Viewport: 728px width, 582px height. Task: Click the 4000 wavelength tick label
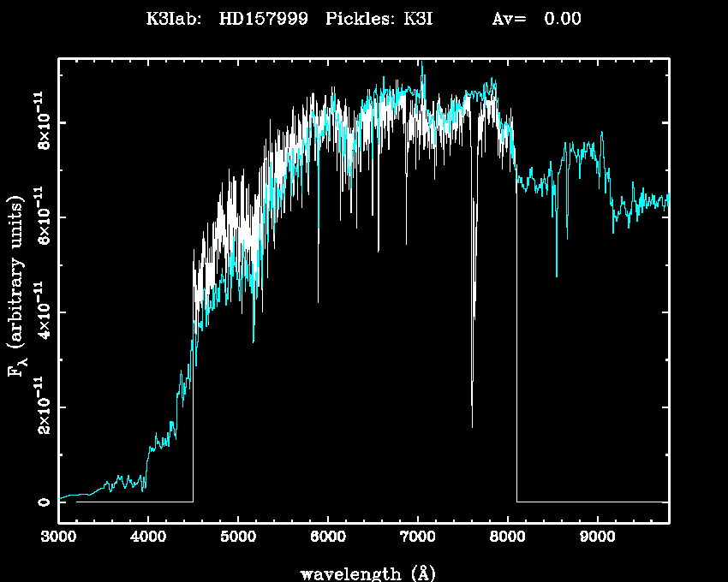pyautogui.click(x=148, y=537)
